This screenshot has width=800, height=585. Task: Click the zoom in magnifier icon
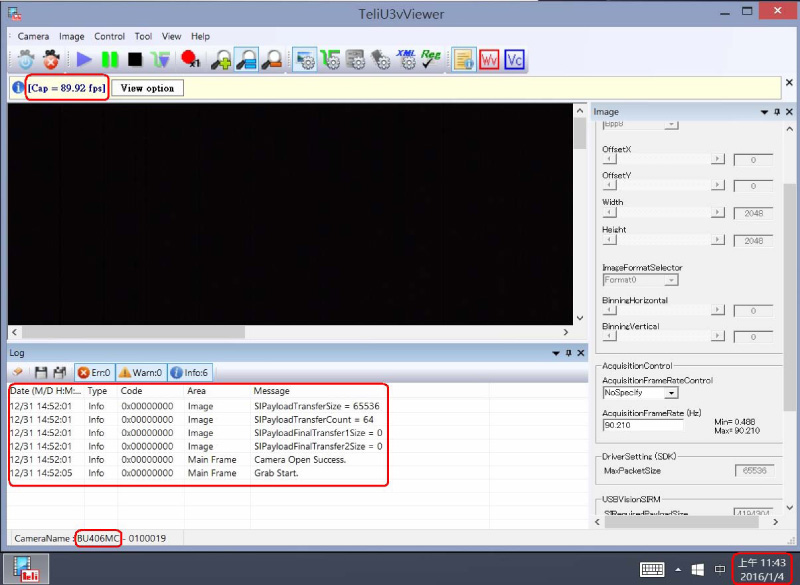coord(221,60)
